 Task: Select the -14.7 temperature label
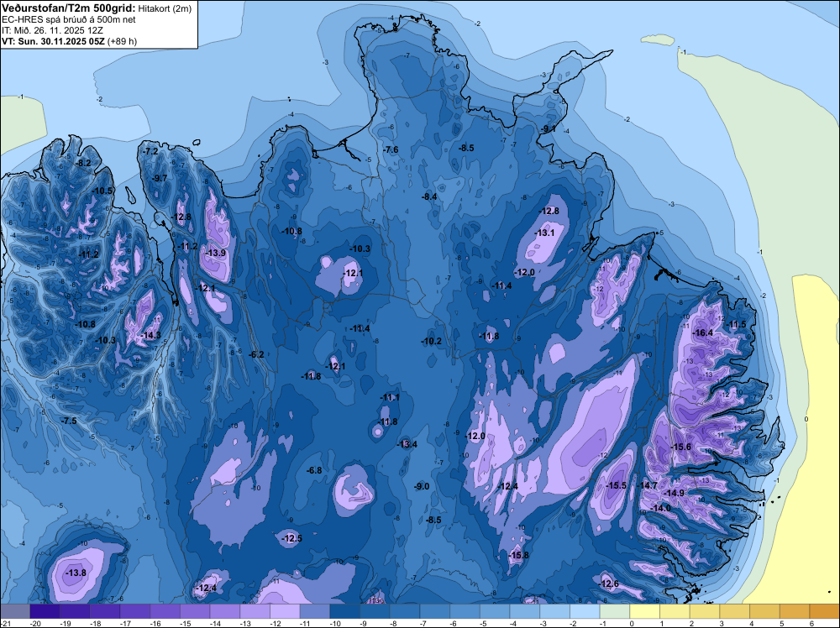click(x=647, y=485)
